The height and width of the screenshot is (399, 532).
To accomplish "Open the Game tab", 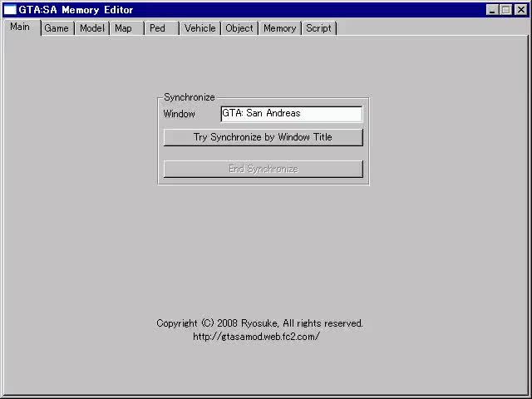I will [x=57, y=28].
